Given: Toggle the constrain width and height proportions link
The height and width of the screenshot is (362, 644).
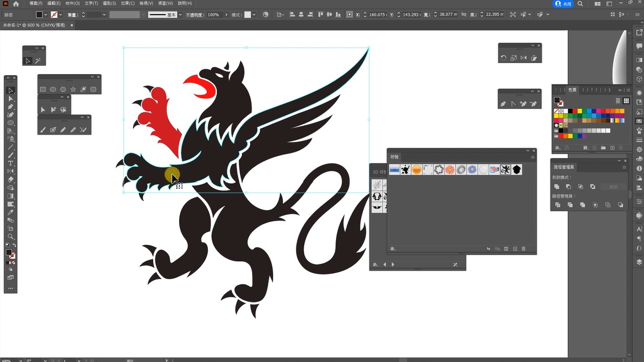Looking at the screenshot, I should coord(463,15).
